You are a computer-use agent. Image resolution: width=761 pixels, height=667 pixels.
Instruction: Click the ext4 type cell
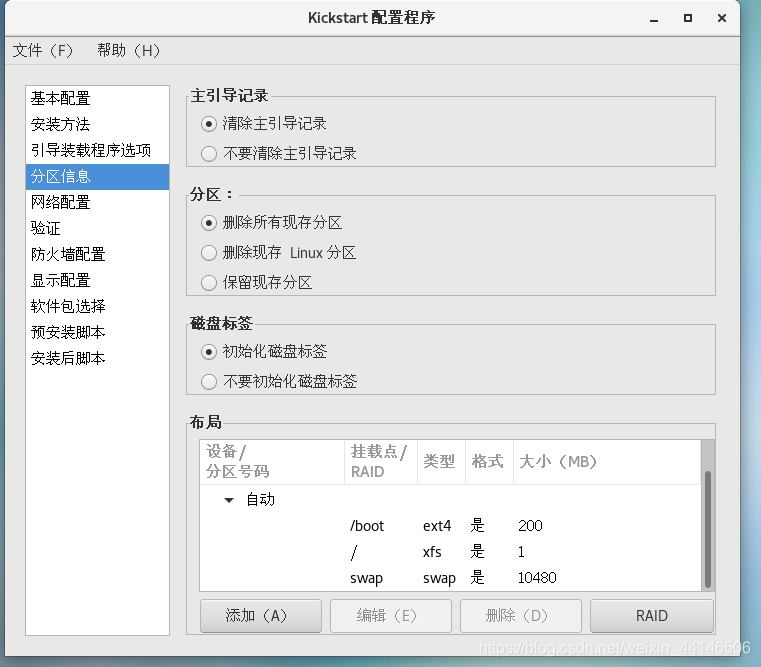437,526
